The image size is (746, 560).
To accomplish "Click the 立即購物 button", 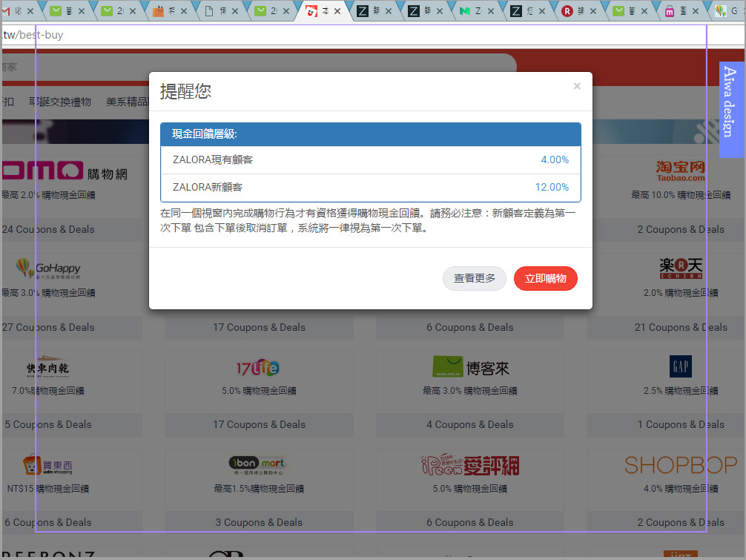I will 545,278.
